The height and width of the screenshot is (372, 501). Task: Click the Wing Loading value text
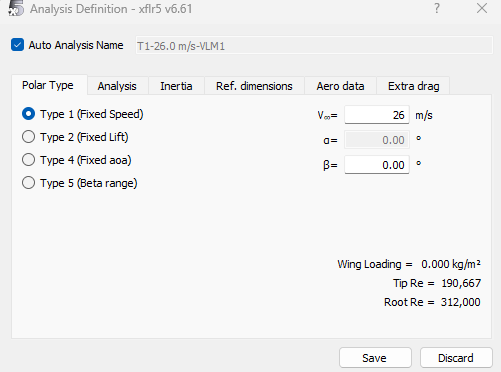click(x=451, y=264)
